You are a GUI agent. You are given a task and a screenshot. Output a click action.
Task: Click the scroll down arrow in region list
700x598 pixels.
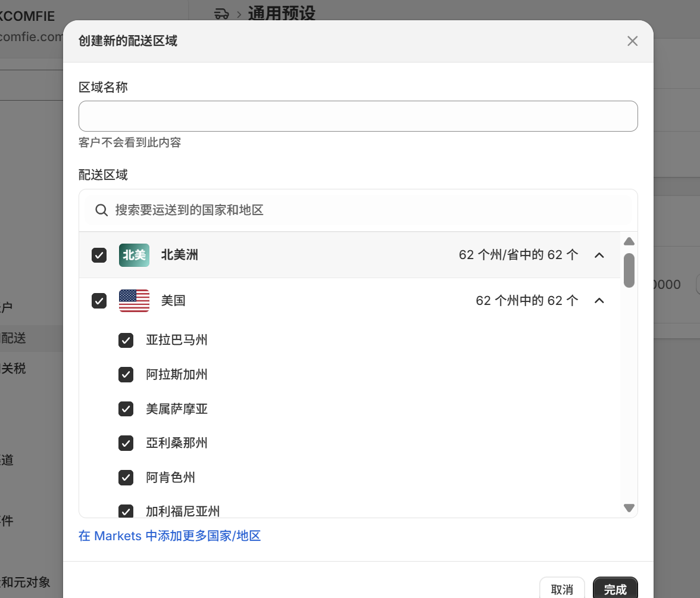click(629, 508)
